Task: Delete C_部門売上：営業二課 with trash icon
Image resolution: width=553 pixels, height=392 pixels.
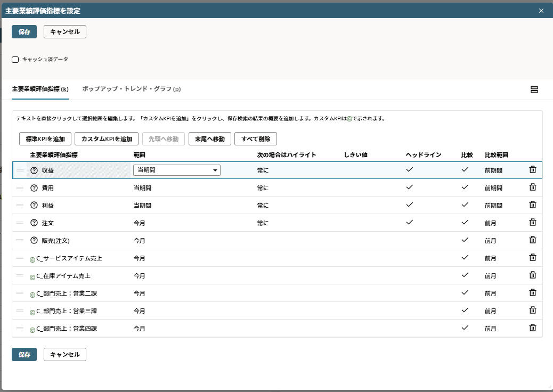Action: tap(533, 293)
